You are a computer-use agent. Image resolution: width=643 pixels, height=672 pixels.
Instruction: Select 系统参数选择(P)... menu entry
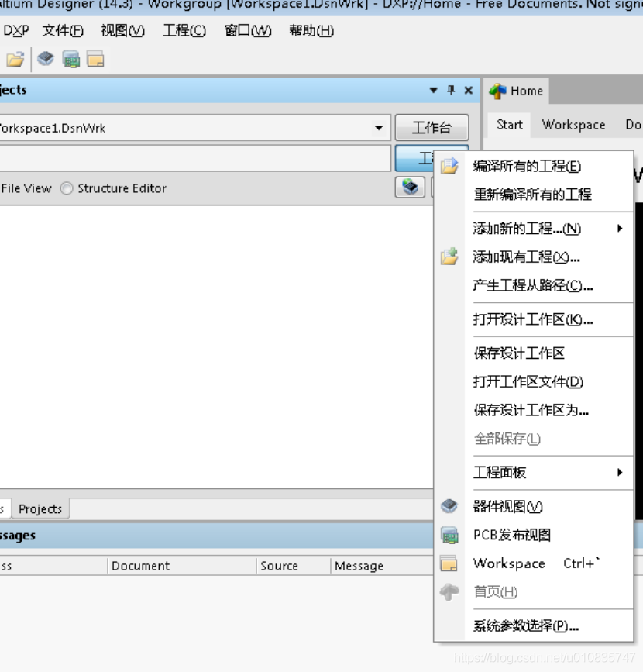tap(526, 626)
